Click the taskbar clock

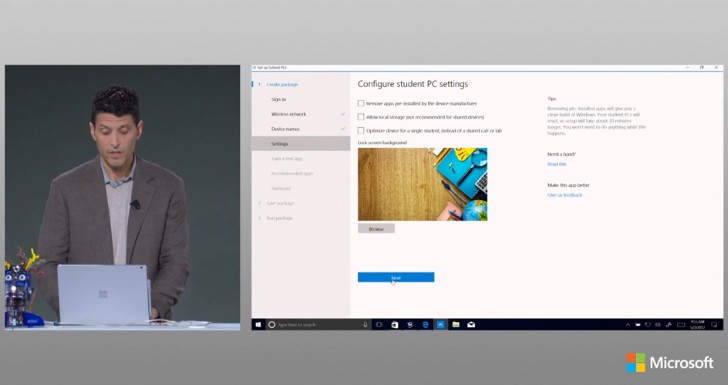[697, 325]
